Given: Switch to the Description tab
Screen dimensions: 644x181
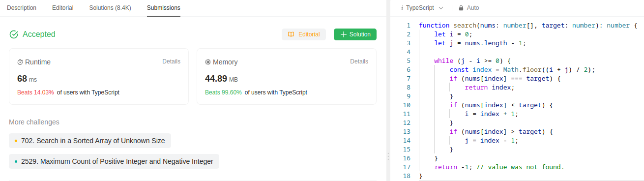Looking at the screenshot, I should 22,8.
